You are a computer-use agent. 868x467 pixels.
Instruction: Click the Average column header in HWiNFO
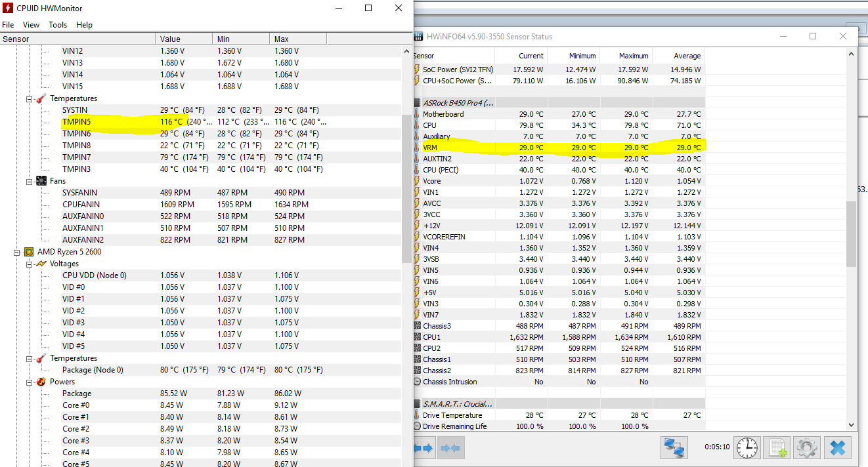678,56
